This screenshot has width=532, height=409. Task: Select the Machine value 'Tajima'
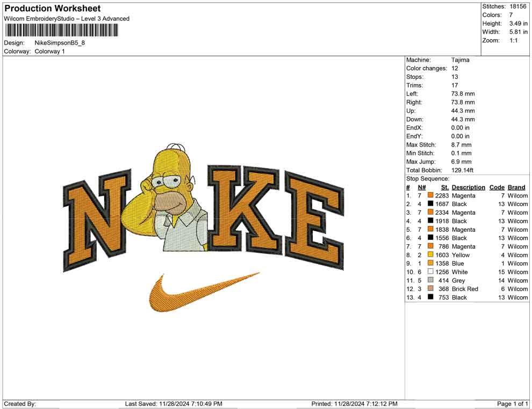point(461,60)
